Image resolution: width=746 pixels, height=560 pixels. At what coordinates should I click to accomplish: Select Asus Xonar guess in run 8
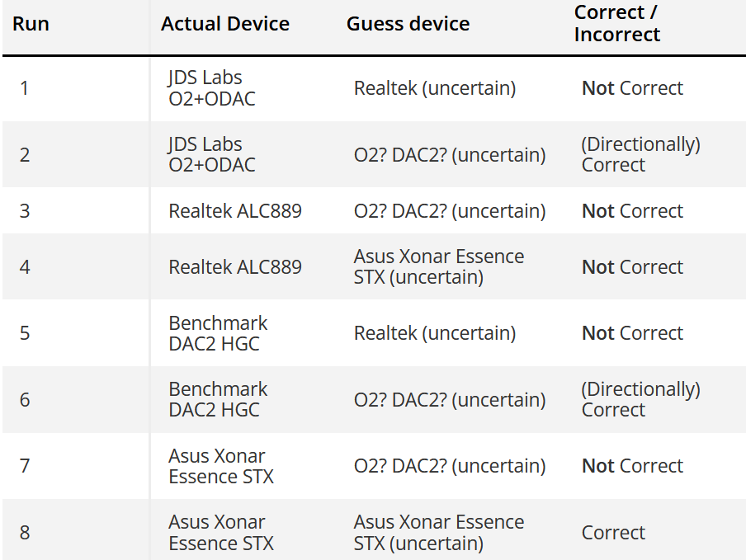tap(439, 533)
